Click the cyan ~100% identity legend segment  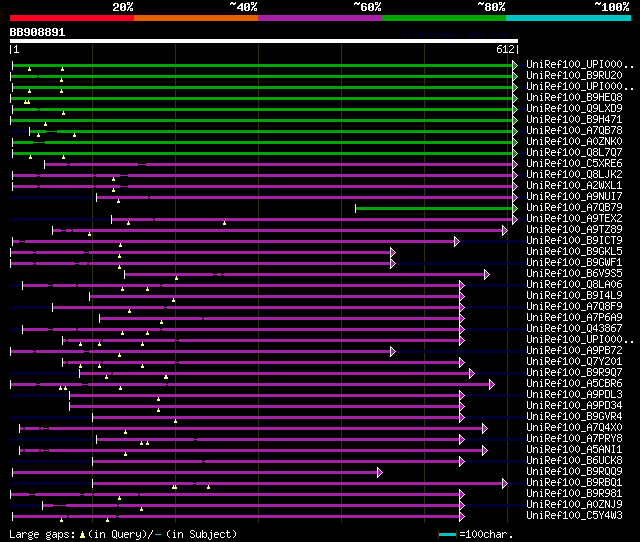pos(569,18)
